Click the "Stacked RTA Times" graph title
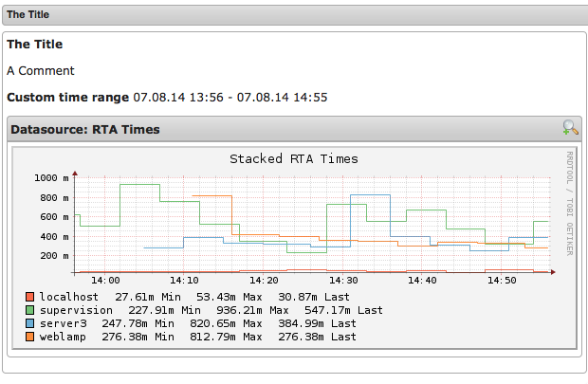Image resolution: width=588 pixels, height=384 pixels. (x=294, y=158)
